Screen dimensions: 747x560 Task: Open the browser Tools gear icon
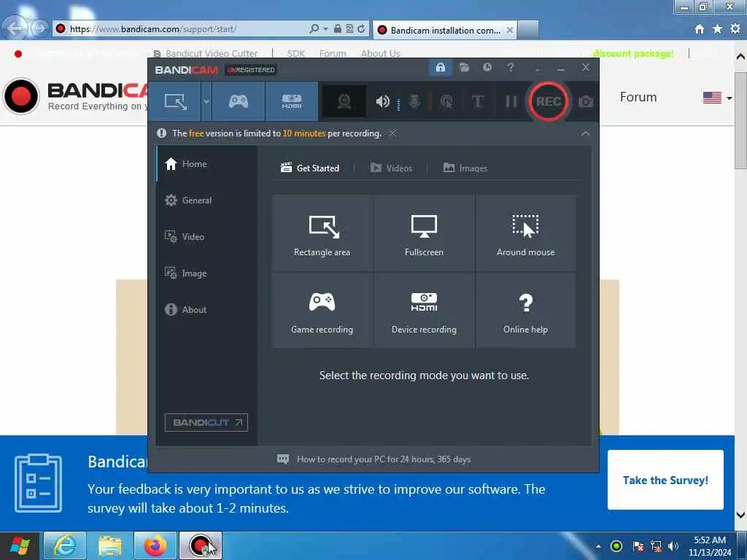click(x=735, y=29)
